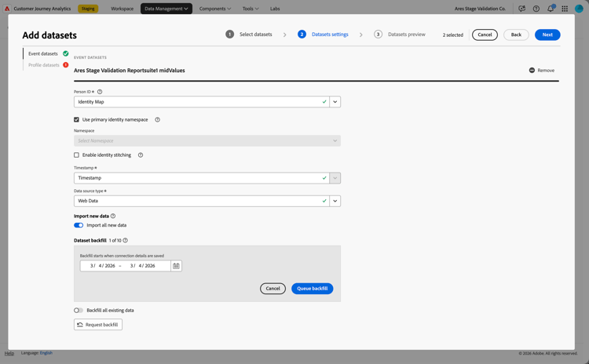Screen dimensions: 589x364
Task: Click step 1 circle for Select datasets
Action: [x=229, y=35]
